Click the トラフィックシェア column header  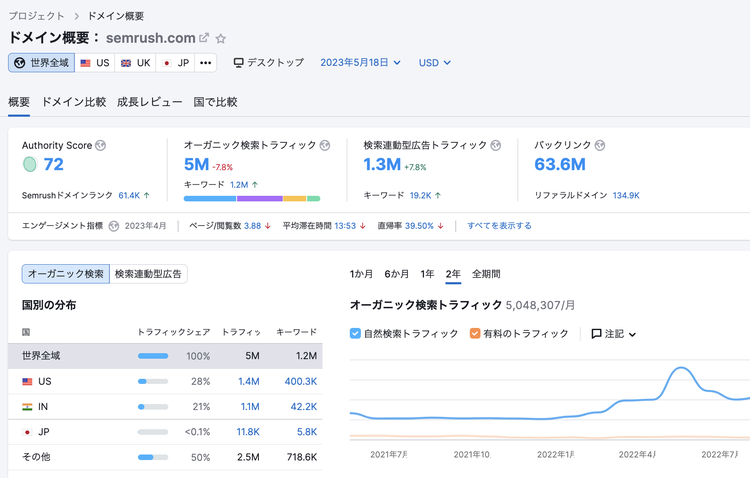pos(174,332)
